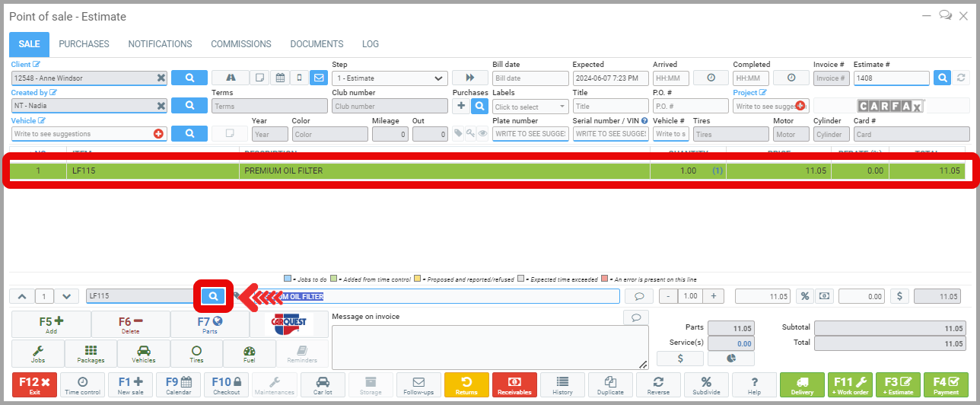This screenshot has height=405, width=980.
Task: Increase quantity with the plus stepper
Action: click(713, 296)
